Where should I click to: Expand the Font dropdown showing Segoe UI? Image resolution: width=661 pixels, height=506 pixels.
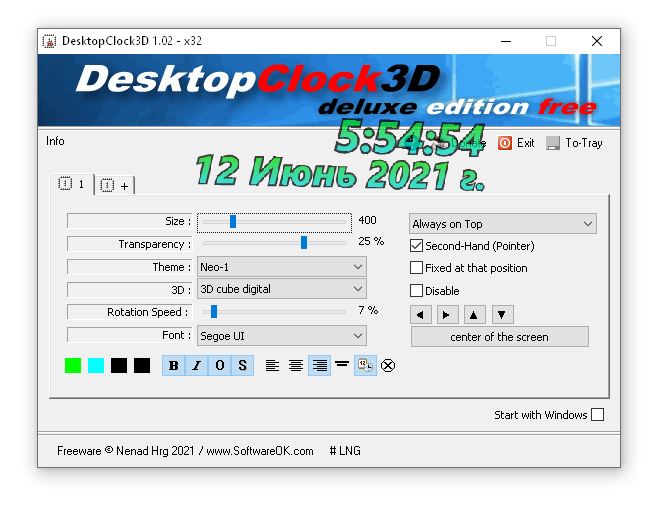(282, 336)
